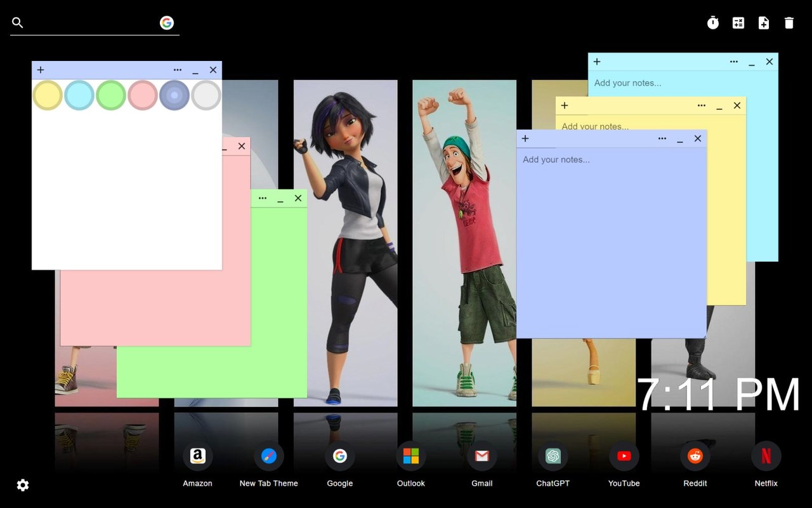Go to the YouTube shortcut
Viewport: 812px width, 508px height.
pyautogui.click(x=624, y=456)
